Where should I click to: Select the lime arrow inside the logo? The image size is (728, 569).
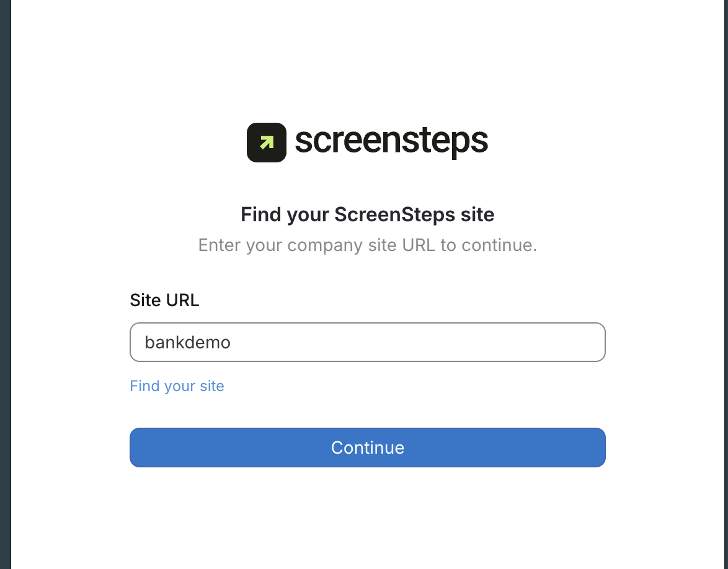point(267,143)
